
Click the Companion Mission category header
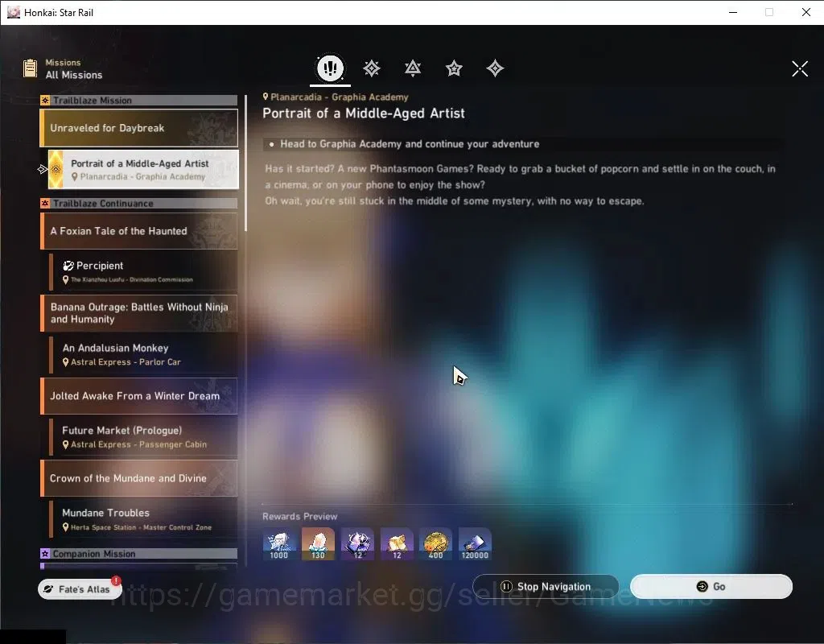tap(138, 554)
